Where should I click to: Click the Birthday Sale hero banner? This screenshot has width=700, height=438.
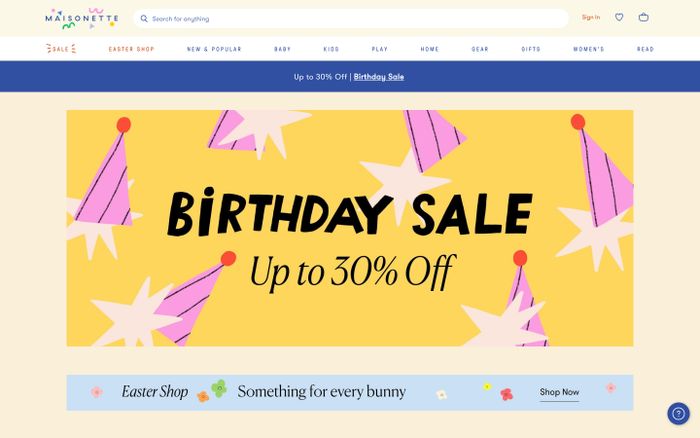point(350,228)
